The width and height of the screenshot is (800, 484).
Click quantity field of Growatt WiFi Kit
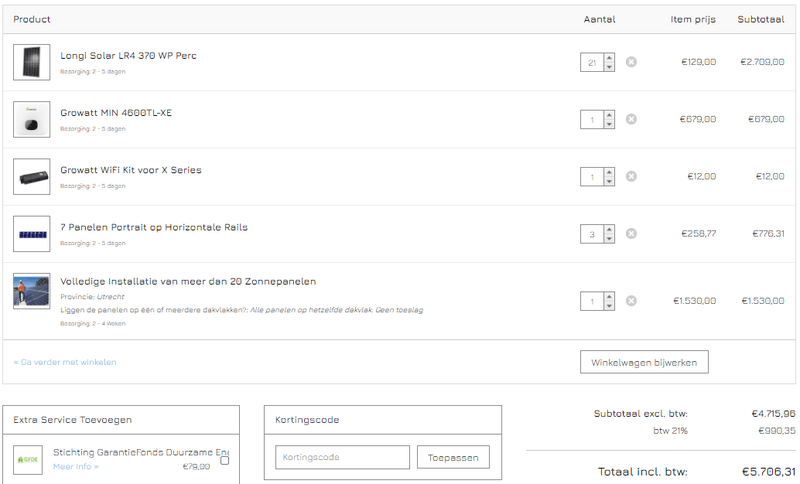point(592,176)
